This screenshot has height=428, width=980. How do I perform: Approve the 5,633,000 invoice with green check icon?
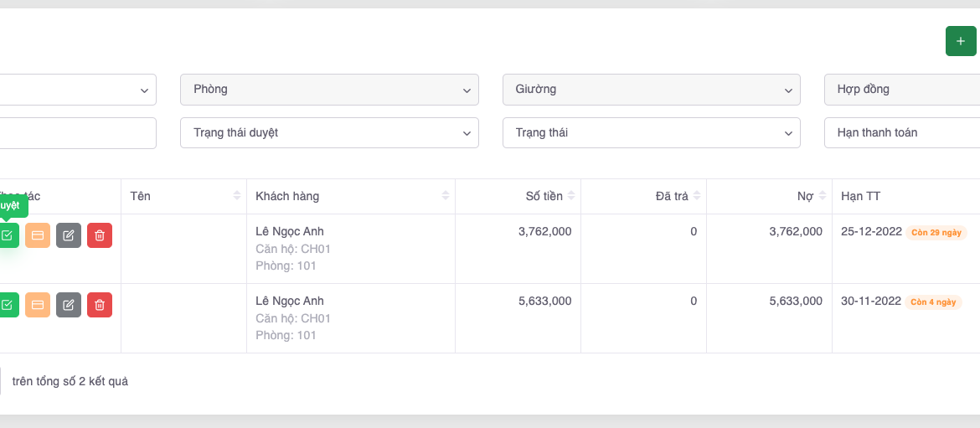click(x=8, y=305)
